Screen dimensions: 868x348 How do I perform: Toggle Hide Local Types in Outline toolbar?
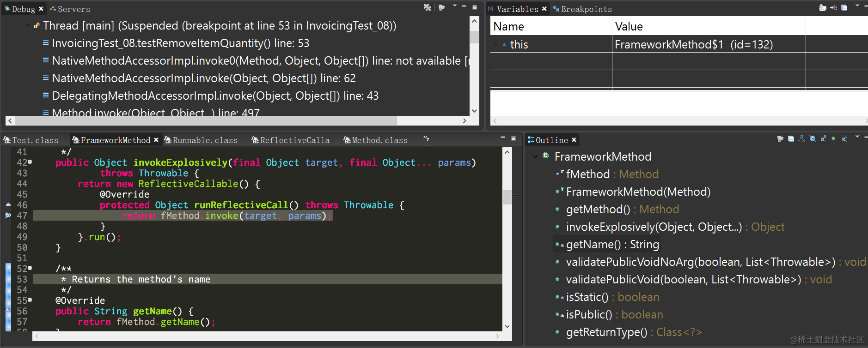point(844,138)
